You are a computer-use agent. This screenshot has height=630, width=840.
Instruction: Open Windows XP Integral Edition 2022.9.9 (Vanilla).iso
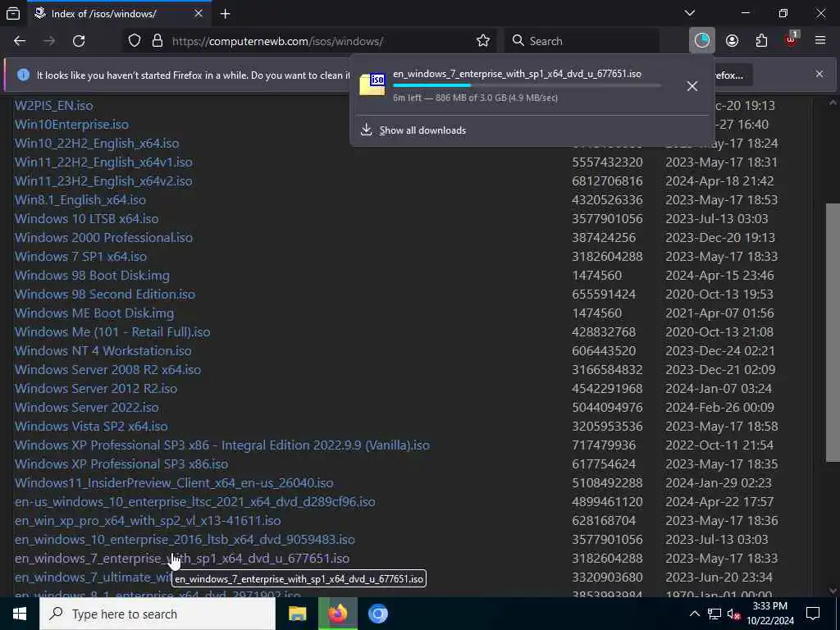click(x=222, y=445)
